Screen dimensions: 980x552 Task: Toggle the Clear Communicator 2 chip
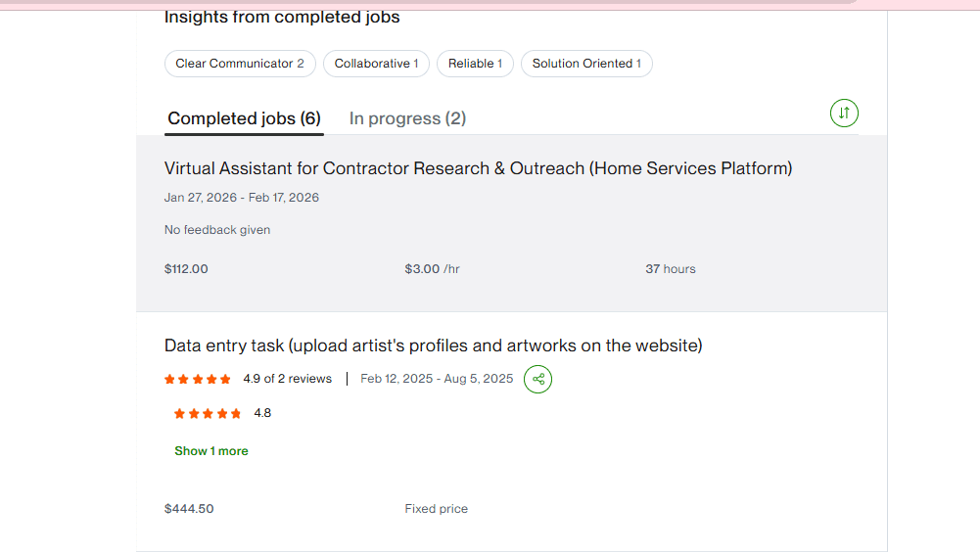pyautogui.click(x=240, y=64)
